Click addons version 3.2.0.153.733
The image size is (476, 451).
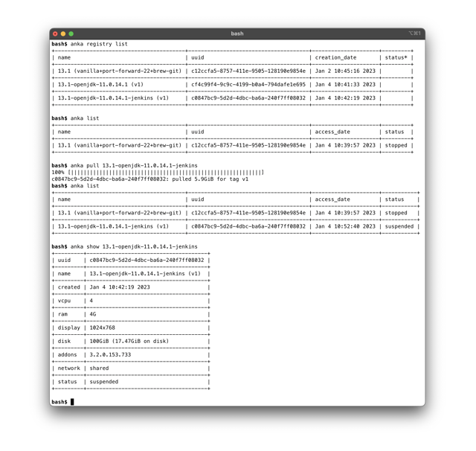pos(110,355)
